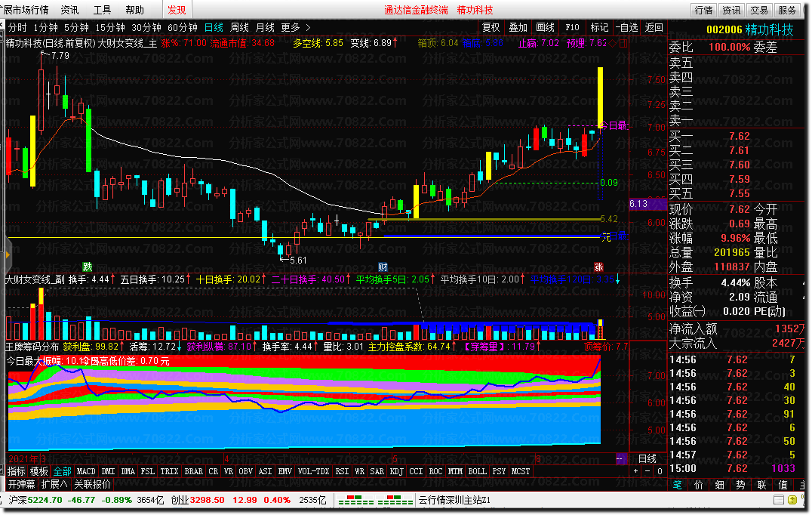This screenshot has width=812, height=515.
Task: Select the VOL-TDX indicator
Action: point(313,471)
